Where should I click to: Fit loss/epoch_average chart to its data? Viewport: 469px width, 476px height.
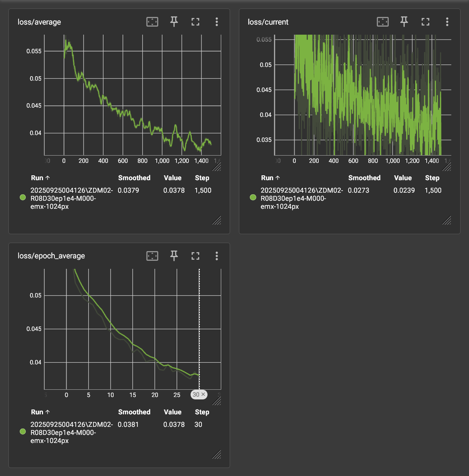click(x=152, y=256)
